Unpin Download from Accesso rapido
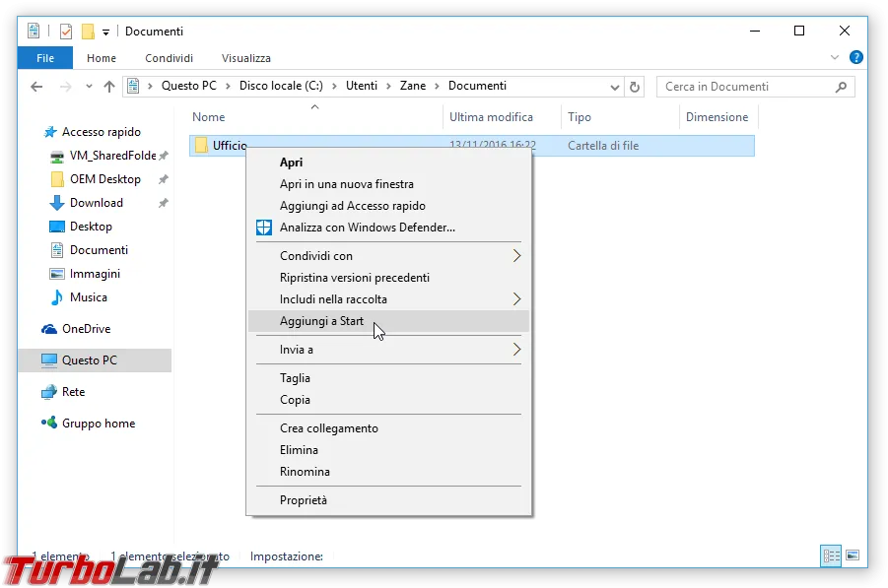Image resolution: width=888 pixels, height=588 pixels. click(163, 203)
